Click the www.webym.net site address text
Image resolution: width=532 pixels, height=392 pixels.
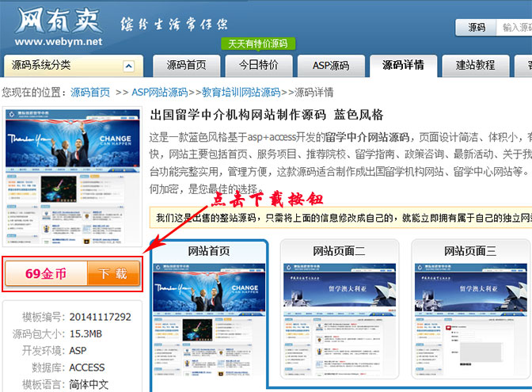[x=59, y=42]
